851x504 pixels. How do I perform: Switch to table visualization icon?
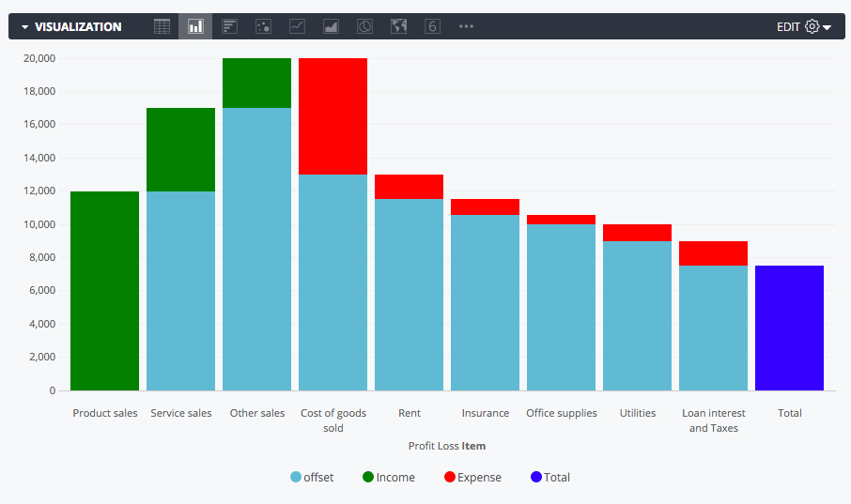pos(162,26)
